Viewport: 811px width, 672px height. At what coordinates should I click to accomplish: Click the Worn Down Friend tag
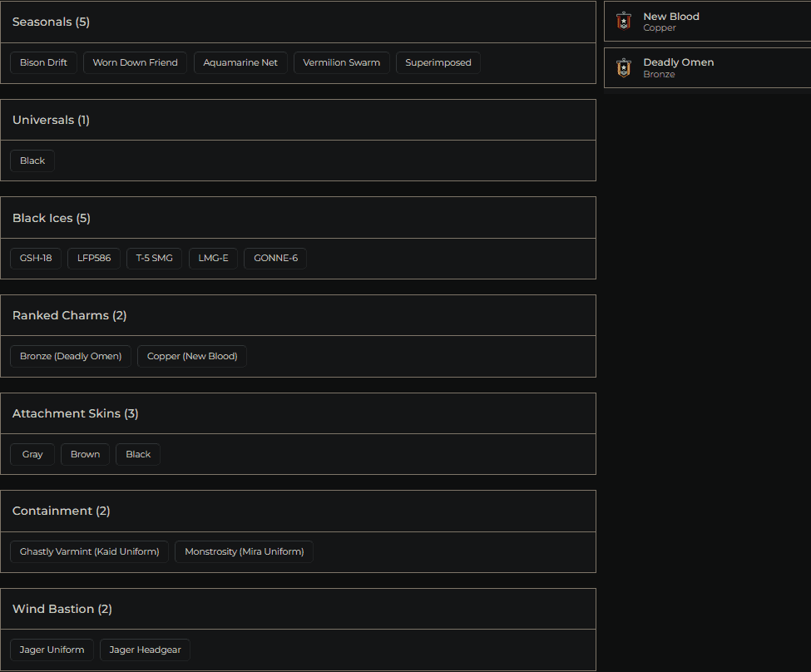point(135,63)
